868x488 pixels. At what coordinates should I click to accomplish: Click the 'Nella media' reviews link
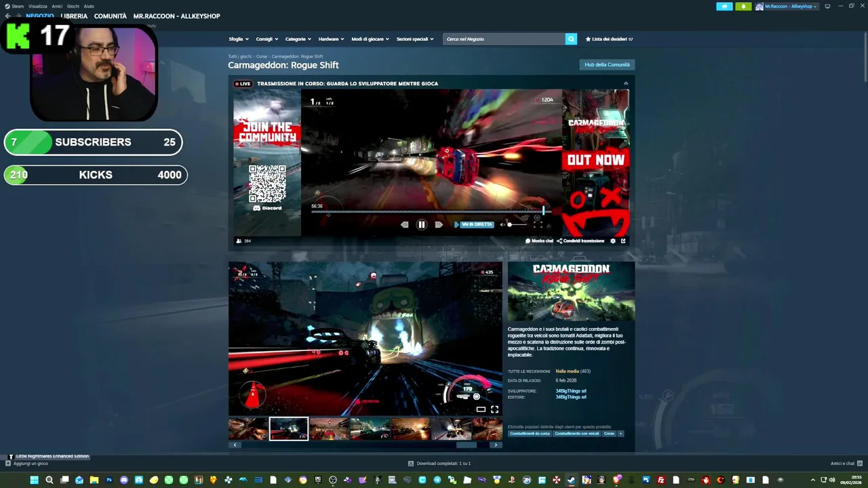(567, 371)
